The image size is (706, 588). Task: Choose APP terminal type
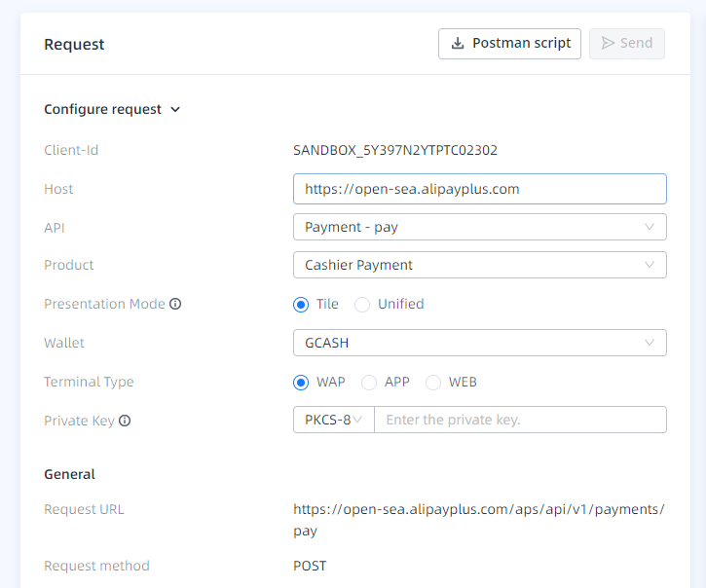(369, 383)
